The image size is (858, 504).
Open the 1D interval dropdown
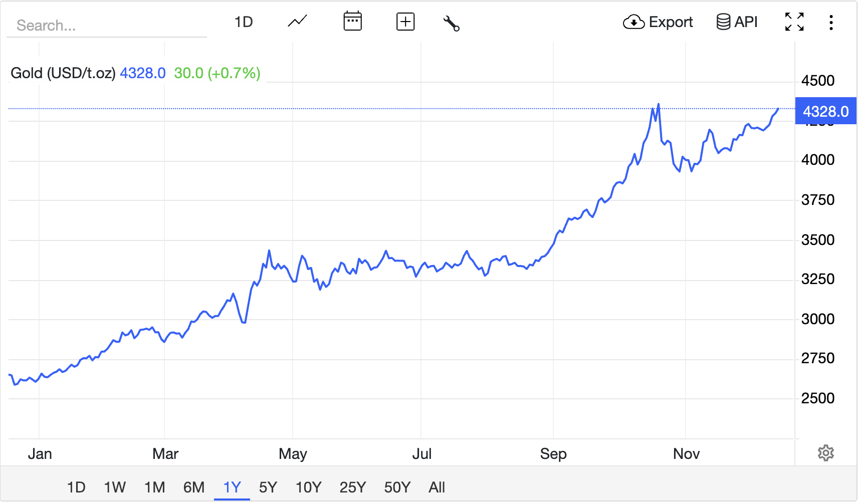coord(244,22)
